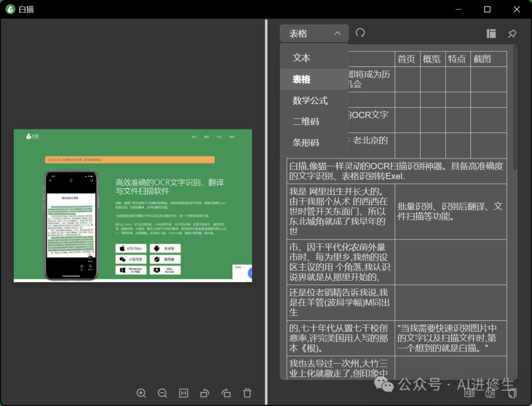The image size is (532, 406).
Task: Click the cell starting 我是 网里出生并长大的
Action: [341, 212]
